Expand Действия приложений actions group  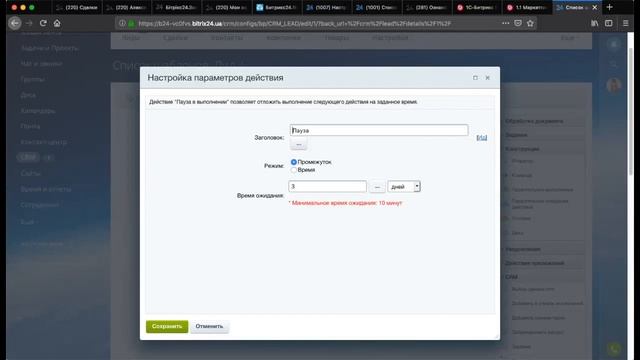[543, 263]
